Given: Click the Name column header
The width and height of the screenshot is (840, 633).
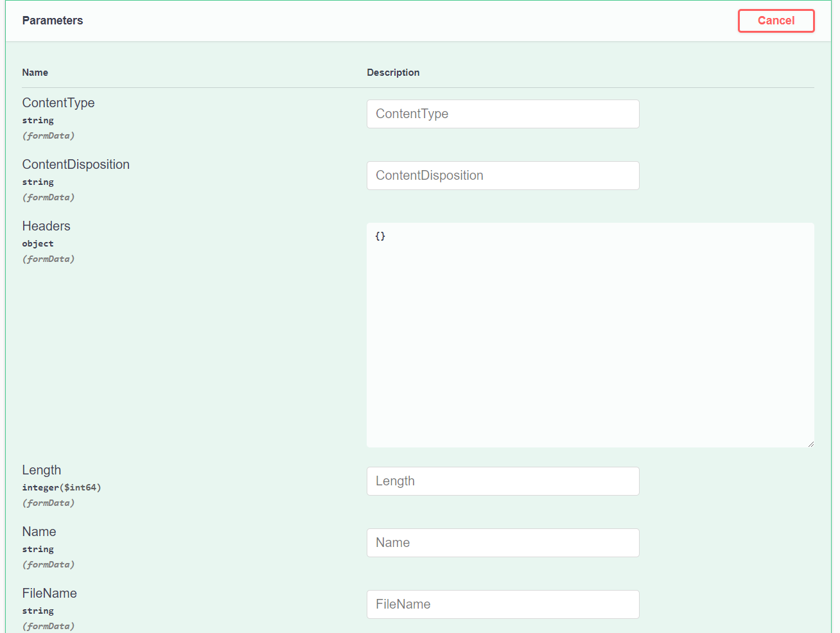Looking at the screenshot, I should pyautogui.click(x=35, y=73).
